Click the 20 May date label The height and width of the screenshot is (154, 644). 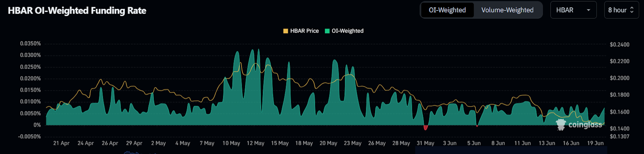coord(328,143)
